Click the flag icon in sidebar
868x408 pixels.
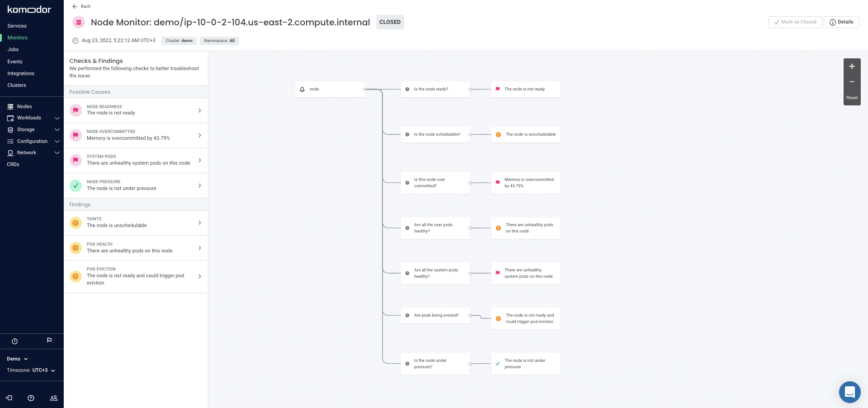tap(49, 340)
